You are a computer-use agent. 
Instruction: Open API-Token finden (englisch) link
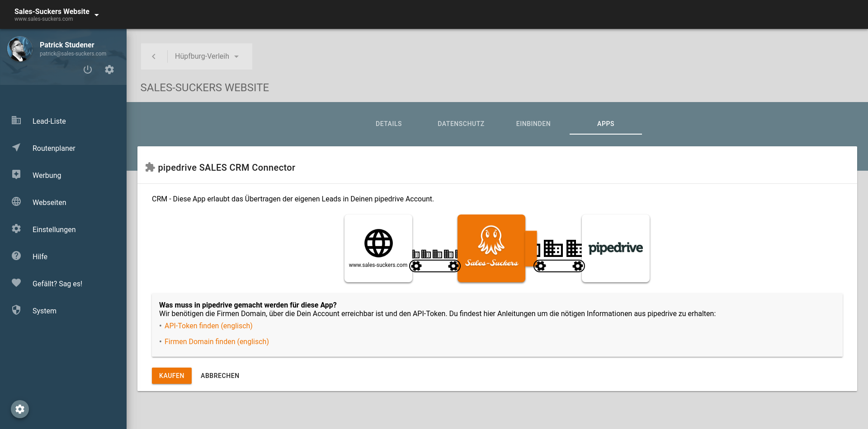pos(208,326)
